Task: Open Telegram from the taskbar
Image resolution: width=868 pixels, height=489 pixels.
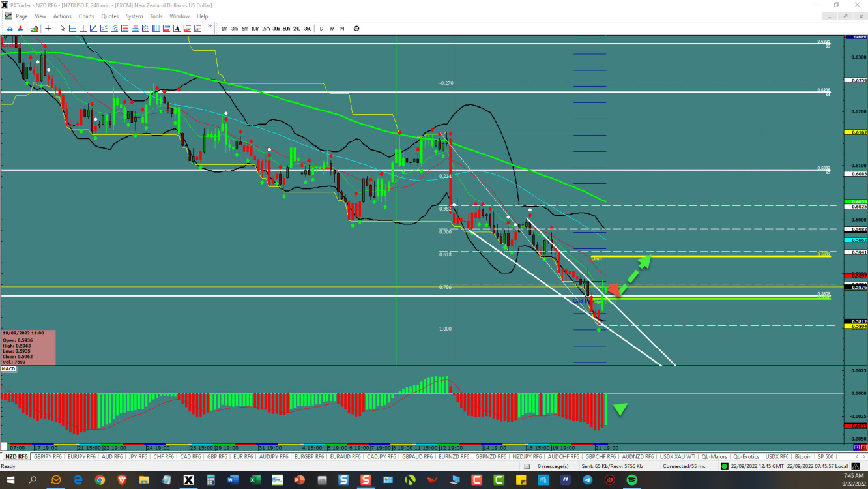Action: tap(587, 480)
